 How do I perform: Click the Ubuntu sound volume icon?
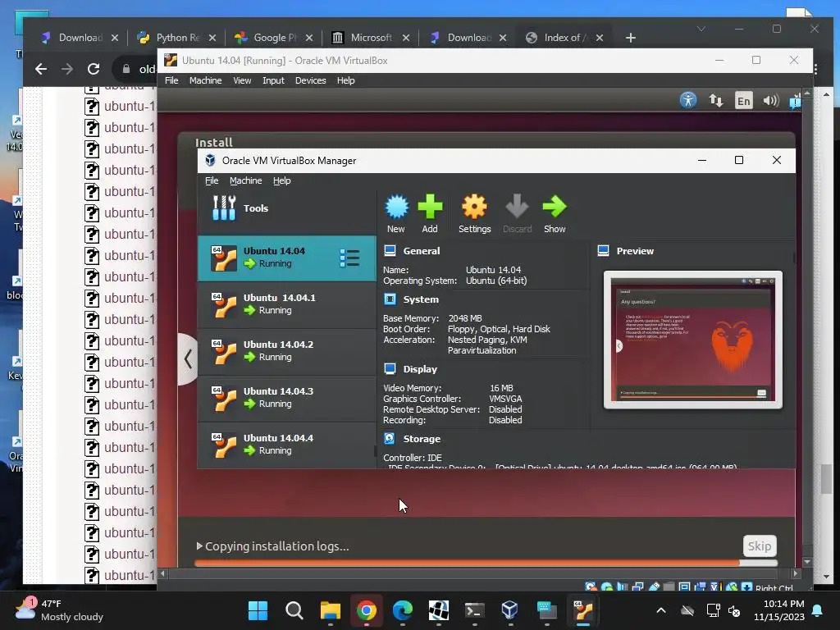(x=770, y=100)
